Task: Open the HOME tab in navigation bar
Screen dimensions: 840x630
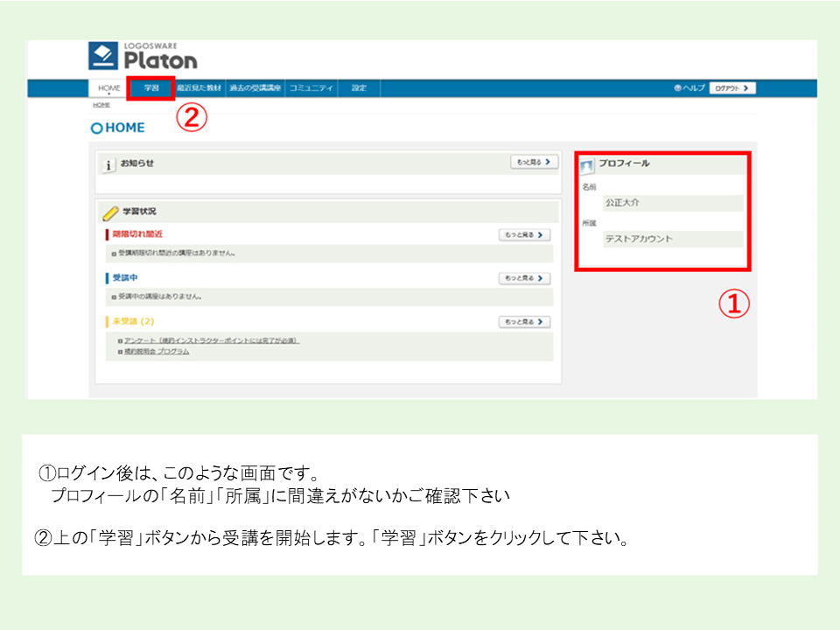Action: pos(109,88)
